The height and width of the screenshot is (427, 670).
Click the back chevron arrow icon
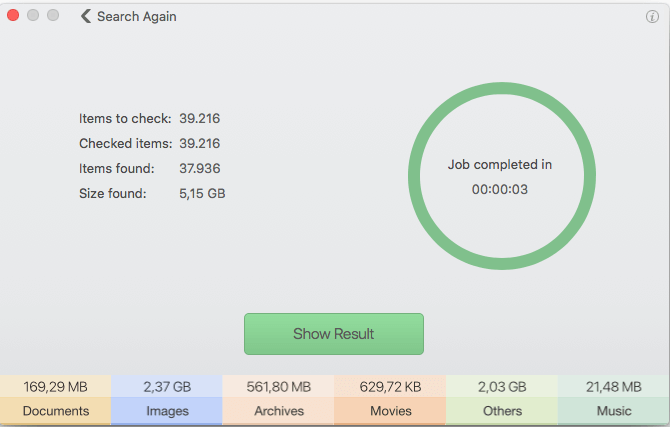85,17
